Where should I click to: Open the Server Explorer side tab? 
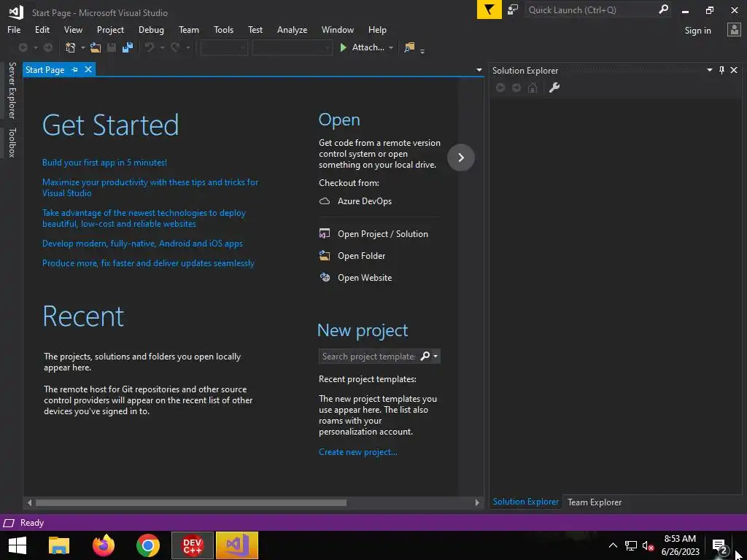click(x=12, y=90)
